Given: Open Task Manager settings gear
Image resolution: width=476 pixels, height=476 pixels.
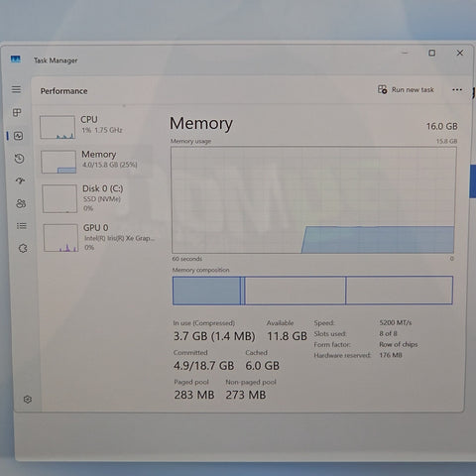Looking at the screenshot, I should click(28, 400).
